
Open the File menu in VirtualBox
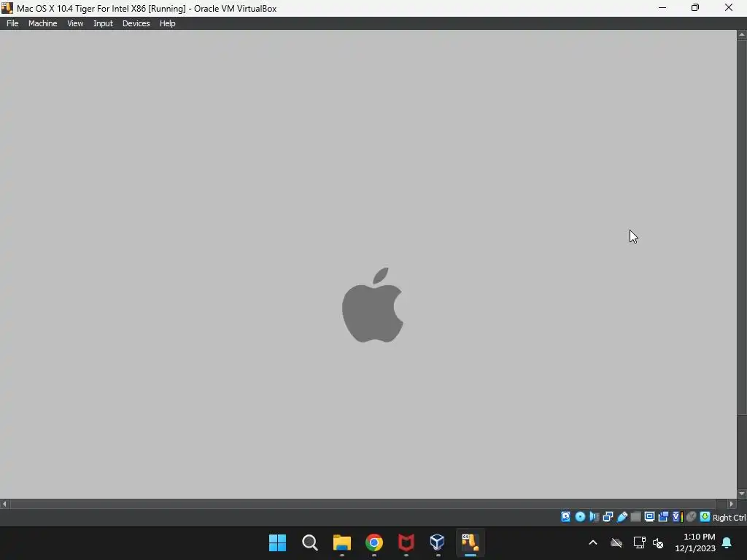[12, 23]
